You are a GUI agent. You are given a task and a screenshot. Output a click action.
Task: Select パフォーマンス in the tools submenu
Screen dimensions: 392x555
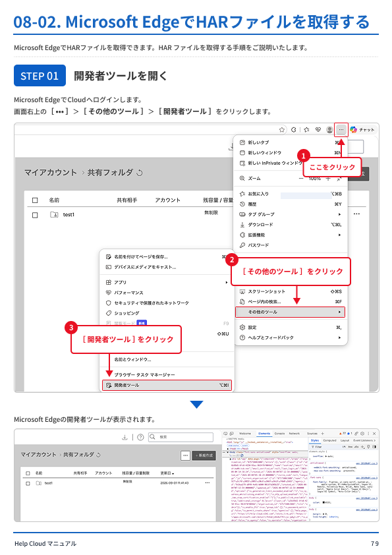click(167, 293)
